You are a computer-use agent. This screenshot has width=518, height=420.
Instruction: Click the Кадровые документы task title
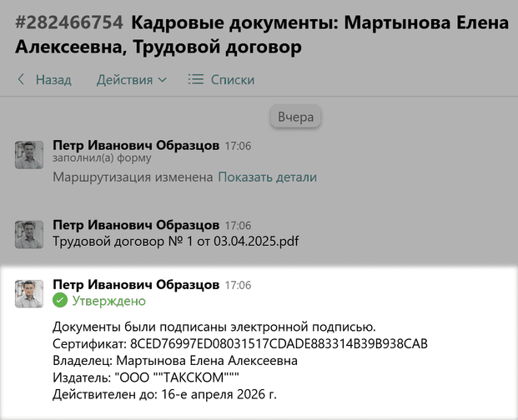click(x=262, y=35)
